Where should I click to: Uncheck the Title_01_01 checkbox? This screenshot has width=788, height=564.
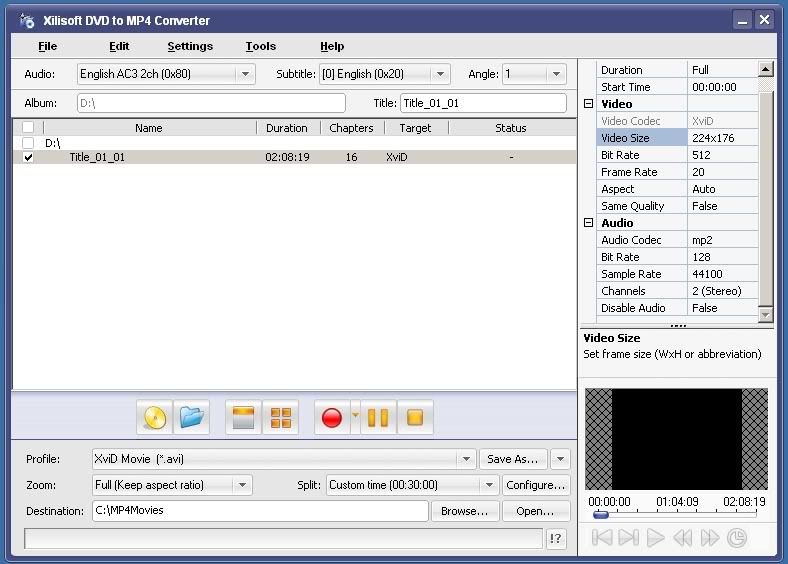tap(28, 157)
